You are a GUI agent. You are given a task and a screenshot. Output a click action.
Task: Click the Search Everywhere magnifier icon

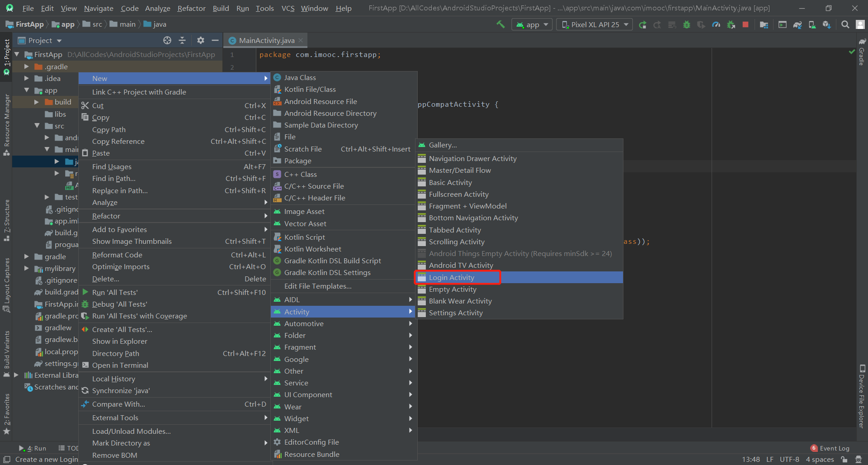[x=845, y=25]
